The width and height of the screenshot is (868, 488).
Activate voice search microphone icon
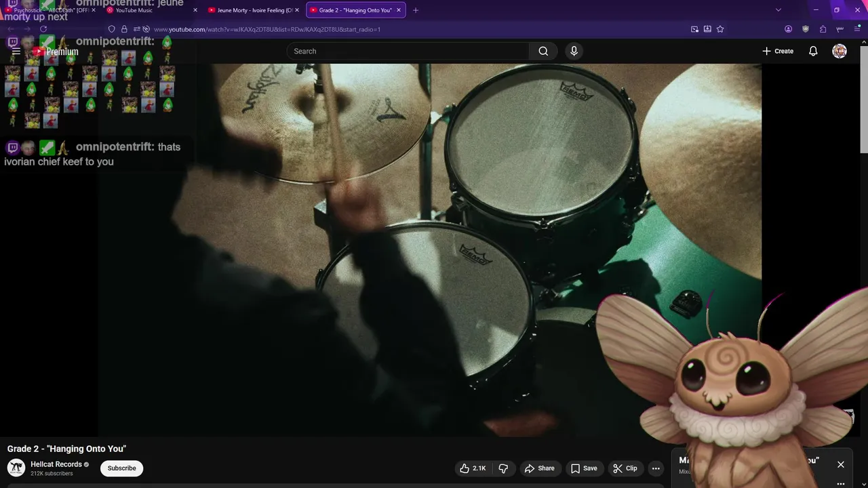(574, 51)
